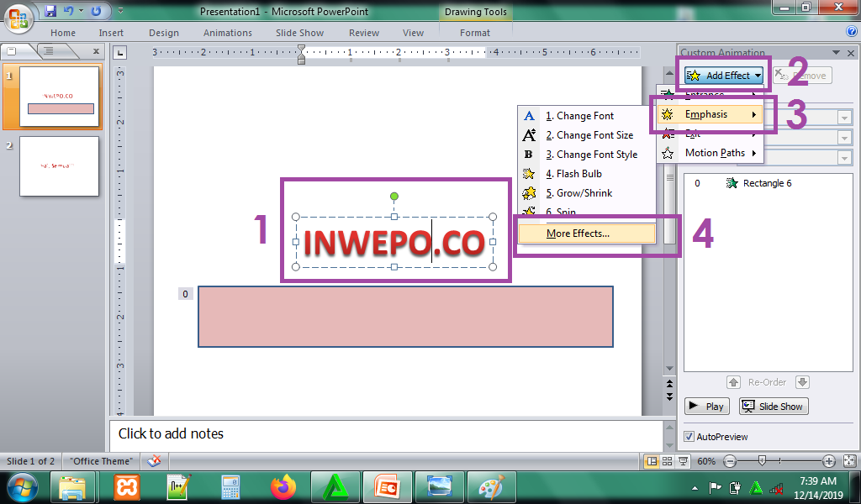Click the green rotation handle
Image resolution: width=861 pixels, height=504 pixels.
point(394,197)
